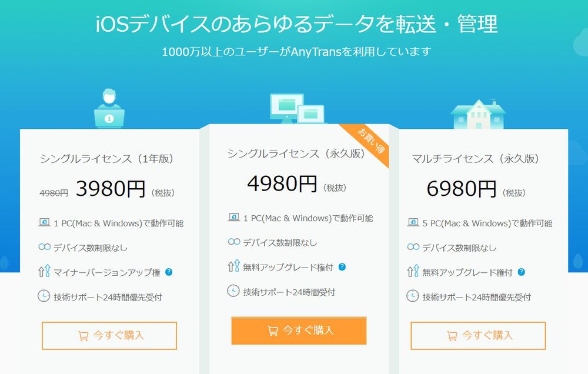Click help icon beside マイナーバージョンアップ権
588x374 pixels.
click(169, 272)
